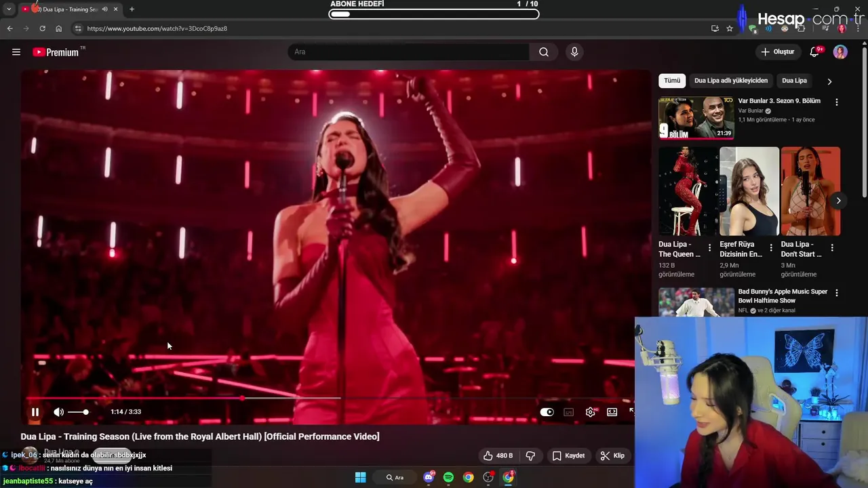Image resolution: width=868 pixels, height=488 pixels.
Task: Open Bad Bunny's Apple Music Super Bowl video
Action: [783, 296]
